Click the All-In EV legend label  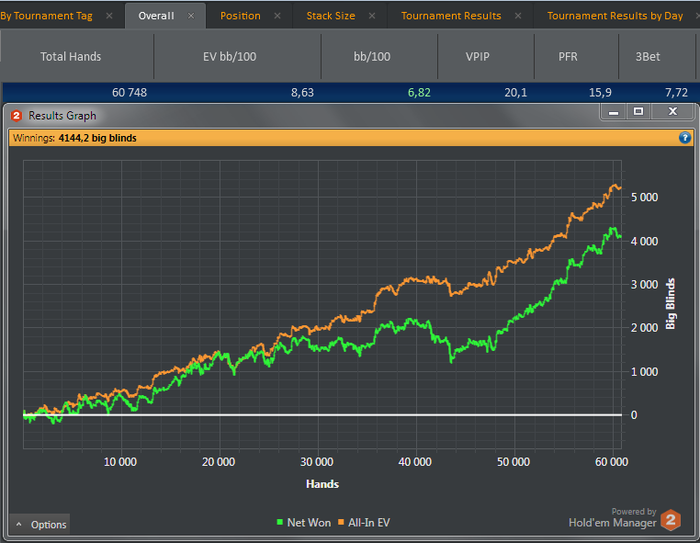coord(369,522)
